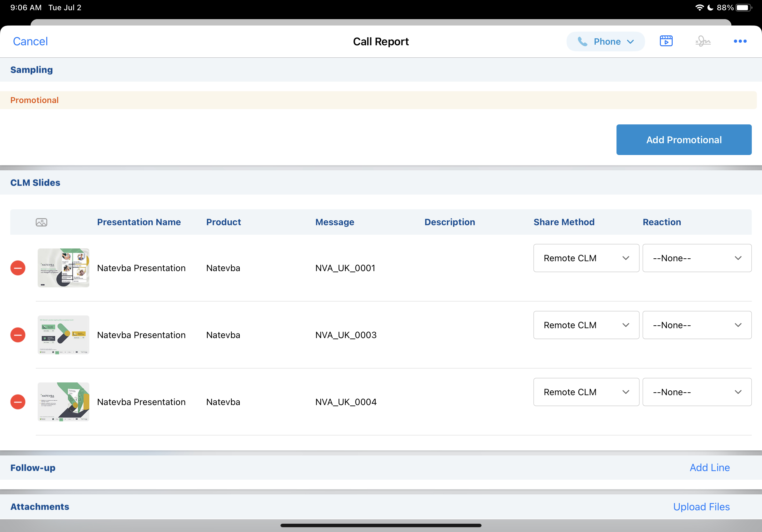Open the NVA_UK_0001 slide thumbnail

[63, 268]
